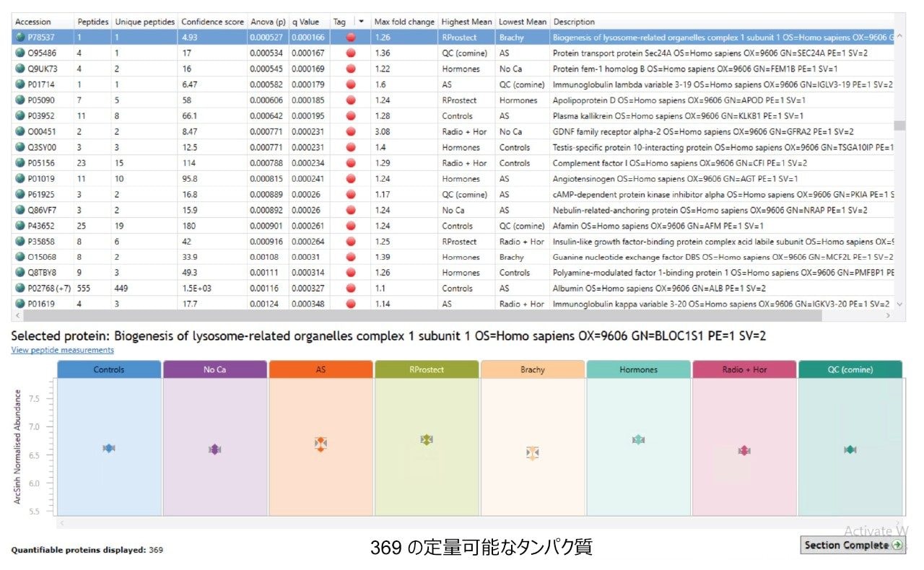Image resolution: width=924 pixels, height=570 pixels.
Task: Select the Hormones condition header tab
Action: click(x=638, y=369)
